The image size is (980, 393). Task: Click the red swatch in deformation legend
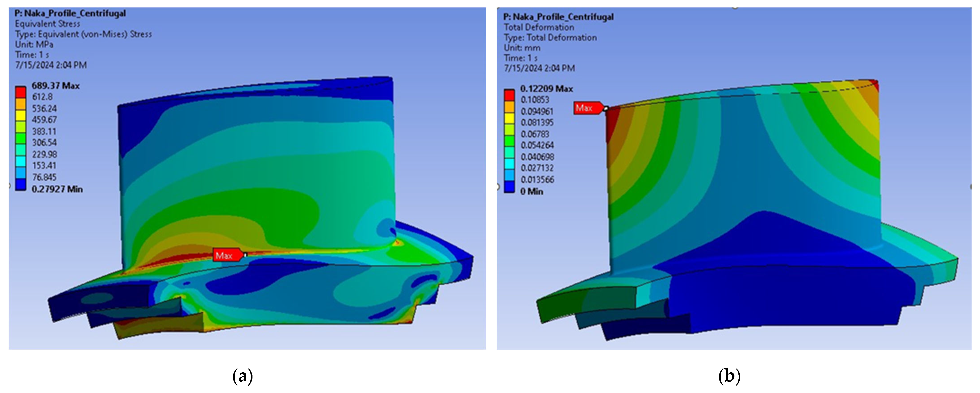point(509,95)
